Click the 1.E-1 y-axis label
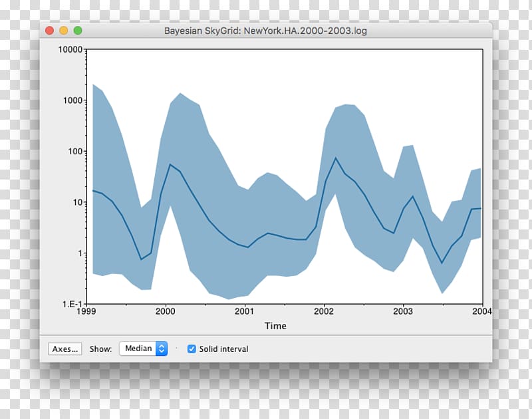 tap(72, 304)
